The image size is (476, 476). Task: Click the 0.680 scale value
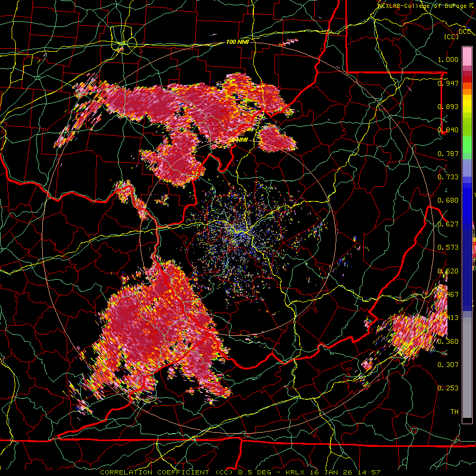pos(448,200)
